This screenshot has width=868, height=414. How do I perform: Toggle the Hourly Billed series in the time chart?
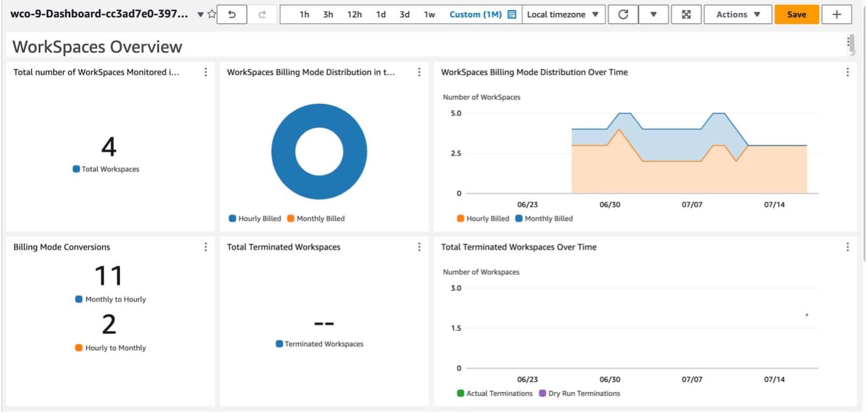click(483, 218)
